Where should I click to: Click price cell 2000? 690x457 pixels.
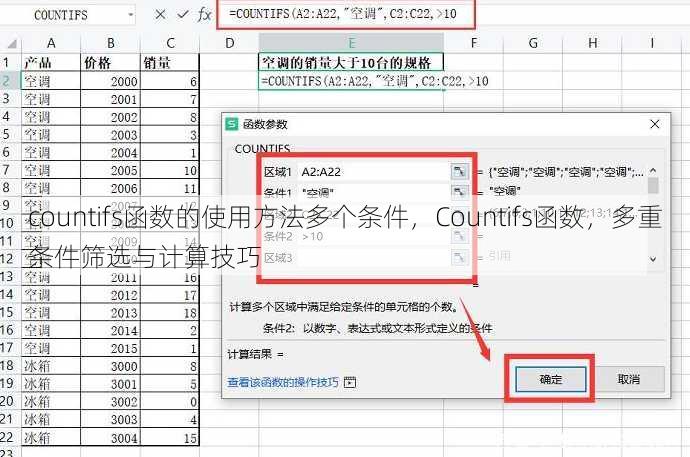pos(110,81)
